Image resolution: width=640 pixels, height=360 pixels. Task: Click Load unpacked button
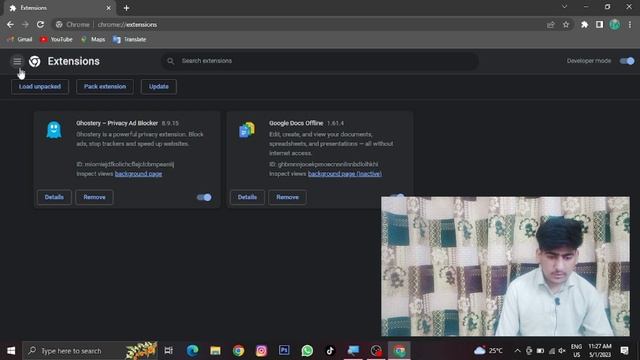[40, 87]
